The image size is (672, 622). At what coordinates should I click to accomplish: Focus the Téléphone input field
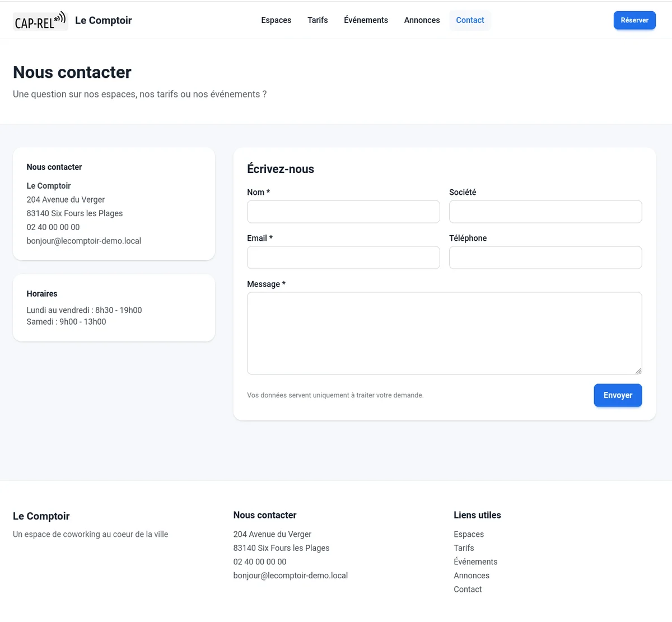[545, 258]
